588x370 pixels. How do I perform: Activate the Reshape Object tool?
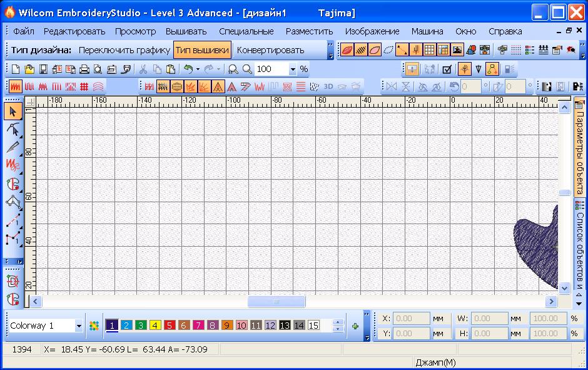click(13, 130)
